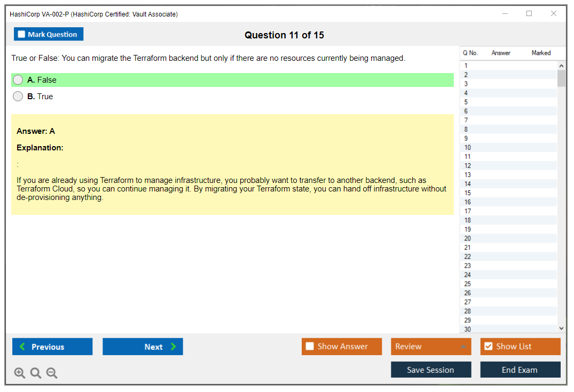Select answer A. False radio button
This screenshot has width=574, height=392.
click(18, 80)
